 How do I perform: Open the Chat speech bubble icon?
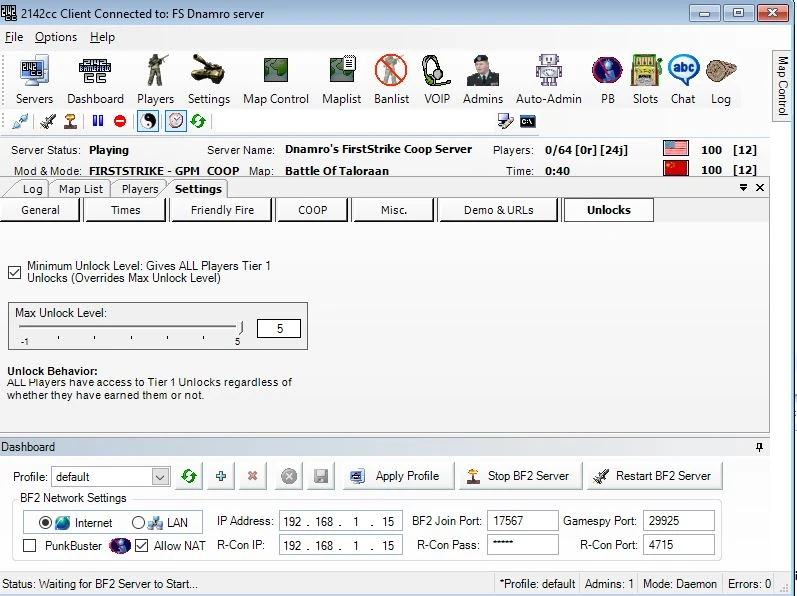(x=683, y=80)
